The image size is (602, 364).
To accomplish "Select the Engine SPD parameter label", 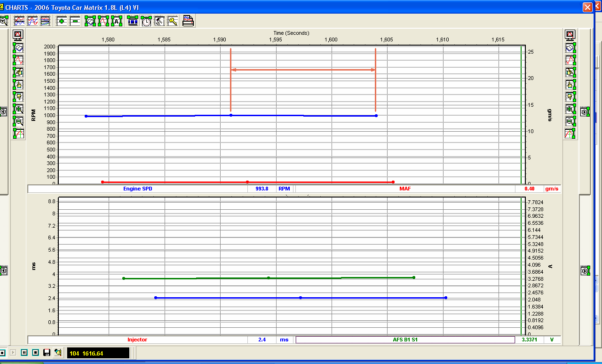I will pos(137,189).
